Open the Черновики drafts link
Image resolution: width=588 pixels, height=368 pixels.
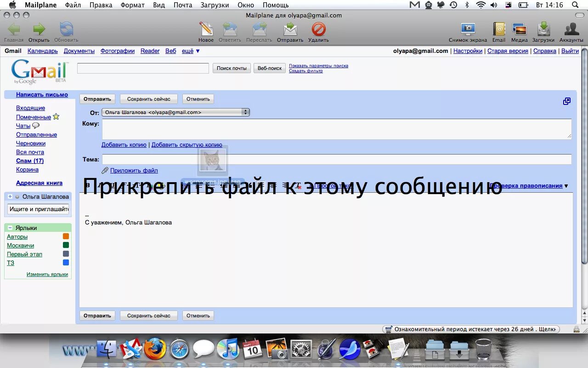(31, 144)
